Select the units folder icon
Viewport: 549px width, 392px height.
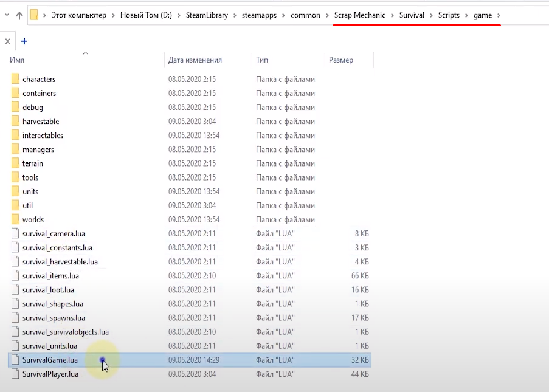[x=15, y=191]
